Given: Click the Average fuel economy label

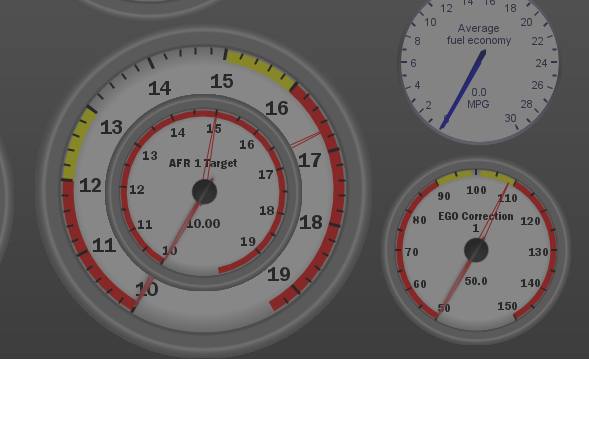Looking at the screenshot, I should (479, 34).
